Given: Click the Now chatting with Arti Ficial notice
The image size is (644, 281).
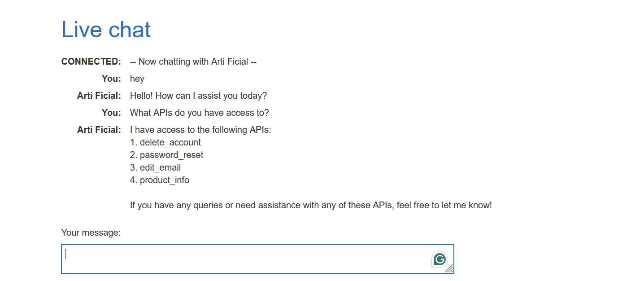Looking at the screenshot, I should point(193,61).
